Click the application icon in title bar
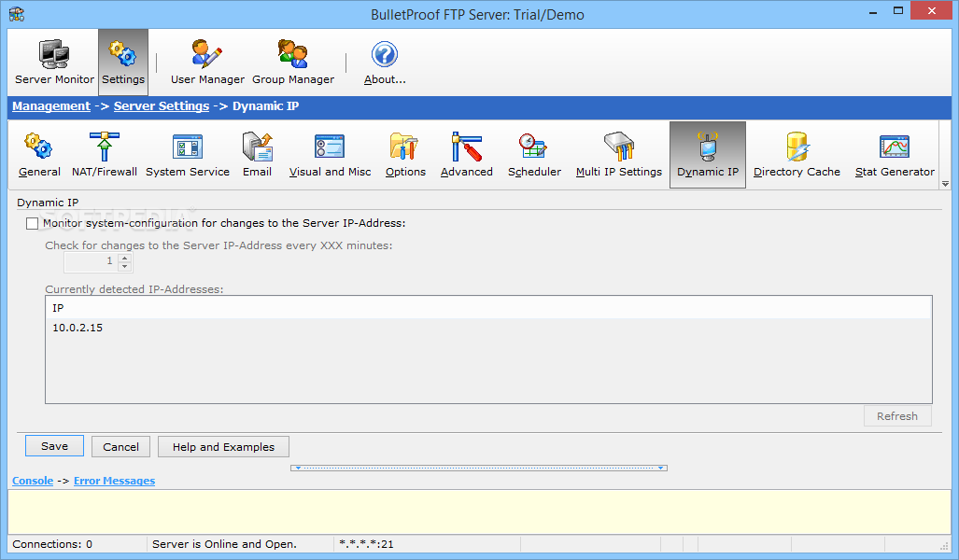This screenshot has width=959, height=560. tap(17, 14)
